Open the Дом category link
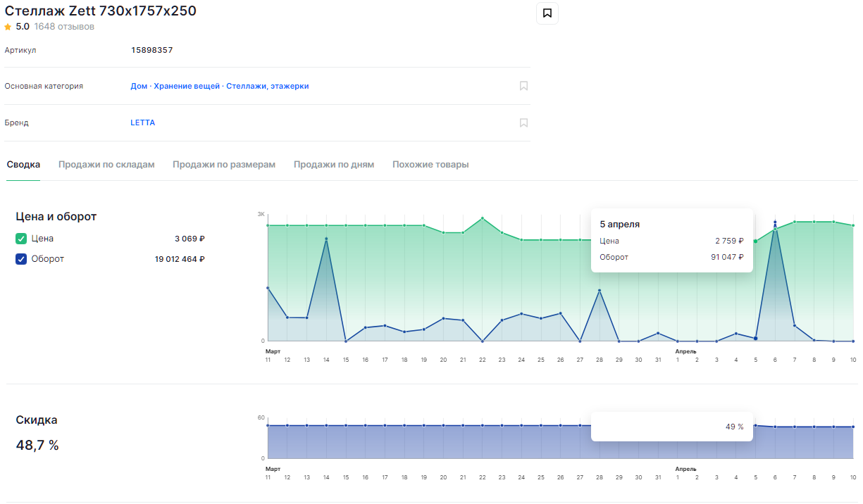The image size is (863, 504). pyautogui.click(x=139, y=86)
